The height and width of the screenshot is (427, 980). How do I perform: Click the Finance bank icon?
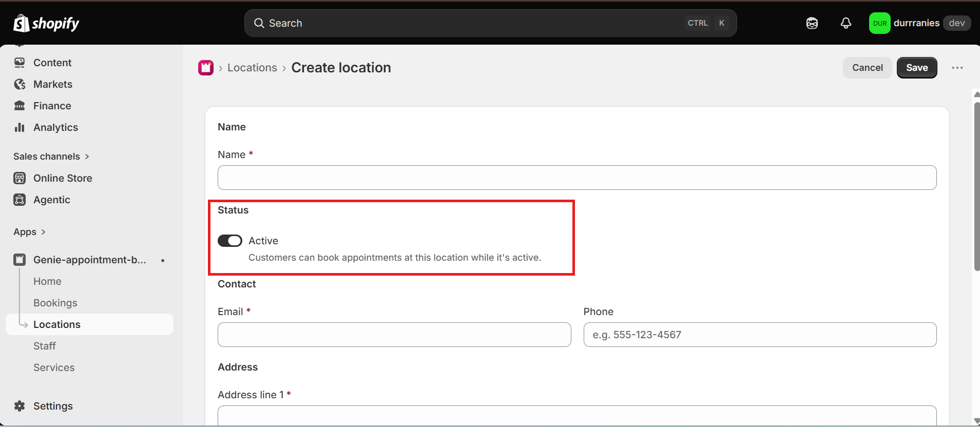click(x=20, y=106)
